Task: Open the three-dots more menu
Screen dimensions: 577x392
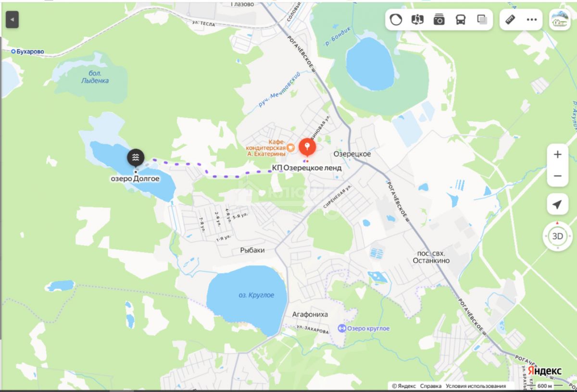Action: (531, 20)
